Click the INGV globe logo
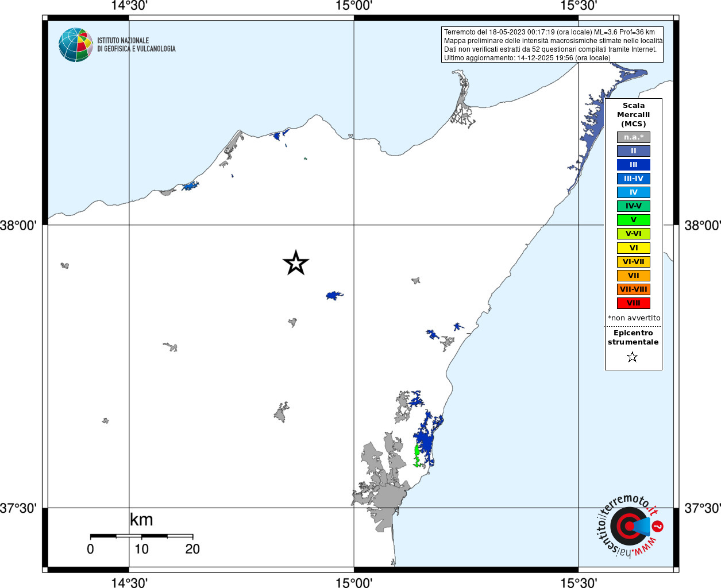The image size is (721, 588). [x=76, y=45]
